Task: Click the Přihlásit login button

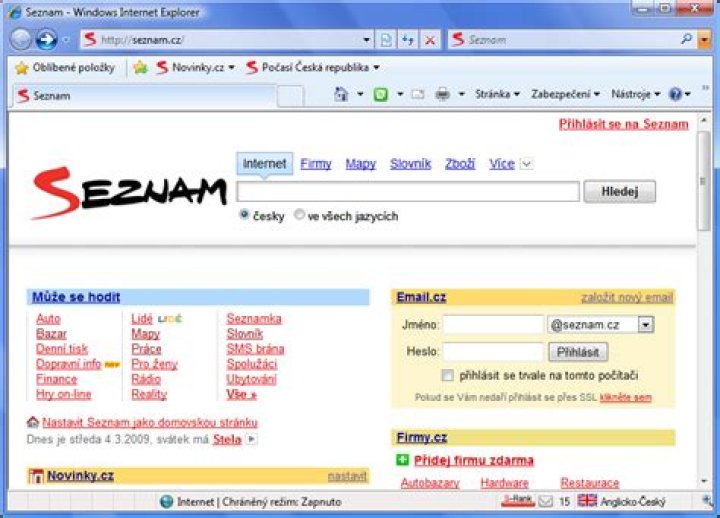Action: [x=578, y=352]
